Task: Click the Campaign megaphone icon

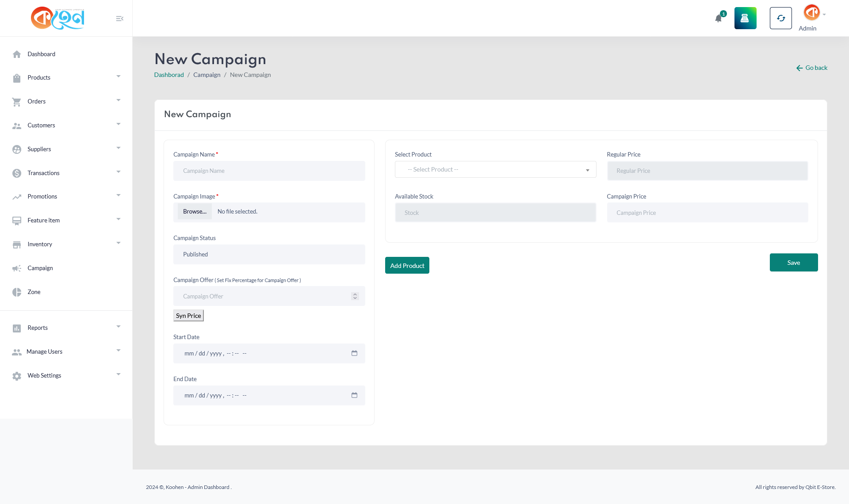Action: (x=17, y=268)
